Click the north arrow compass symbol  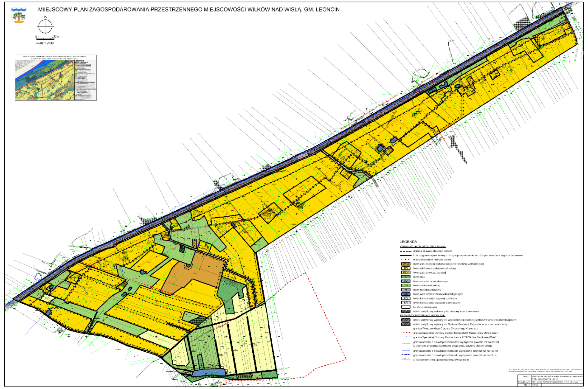point(45,26)
